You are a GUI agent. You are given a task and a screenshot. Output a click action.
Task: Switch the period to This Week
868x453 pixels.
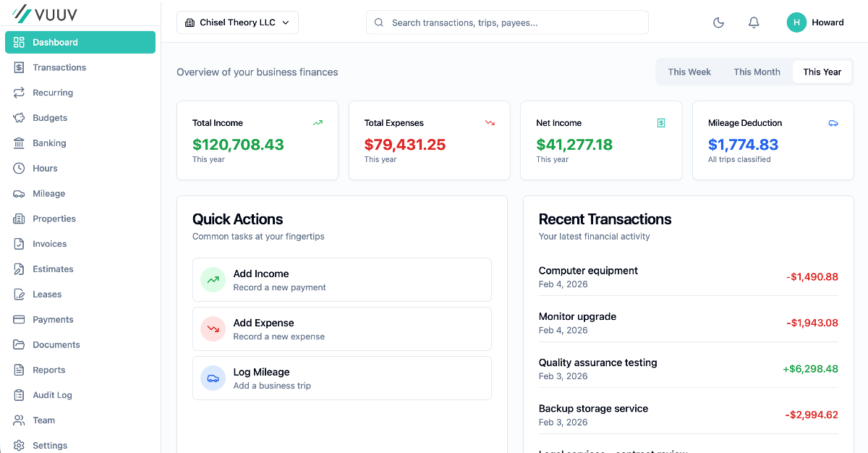click(689, 72)
